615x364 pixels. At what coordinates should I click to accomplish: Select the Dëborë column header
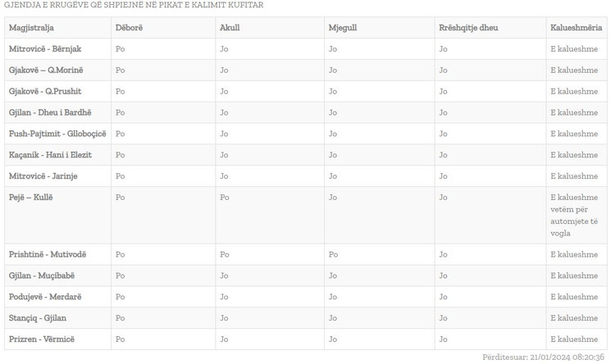click(x=129, y=28)
